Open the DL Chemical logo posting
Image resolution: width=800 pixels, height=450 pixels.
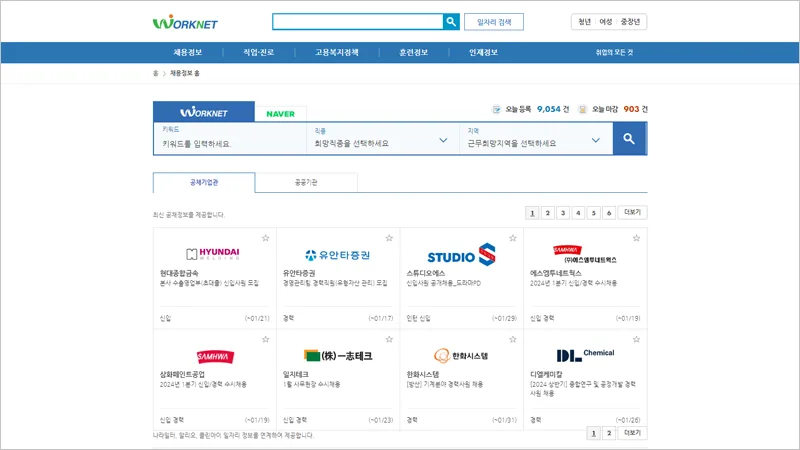[585, 355]
